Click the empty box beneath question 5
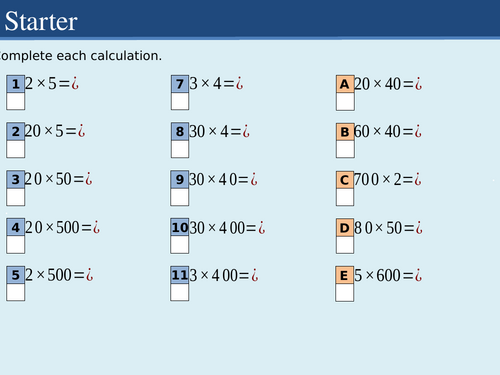 16,292
